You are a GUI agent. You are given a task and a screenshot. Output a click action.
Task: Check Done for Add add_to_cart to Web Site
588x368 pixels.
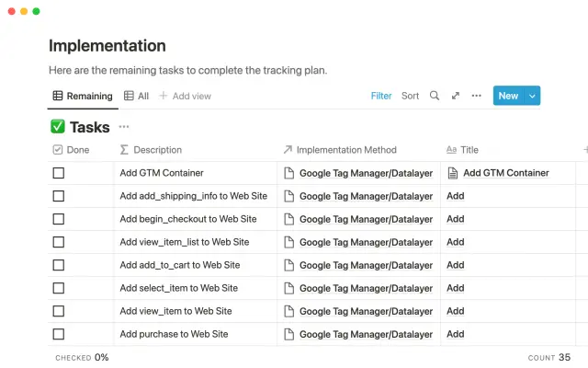tap(59, 265)
